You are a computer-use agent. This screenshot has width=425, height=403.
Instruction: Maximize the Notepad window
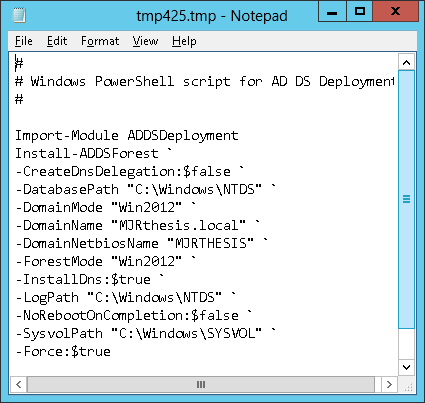click(360, 12)
